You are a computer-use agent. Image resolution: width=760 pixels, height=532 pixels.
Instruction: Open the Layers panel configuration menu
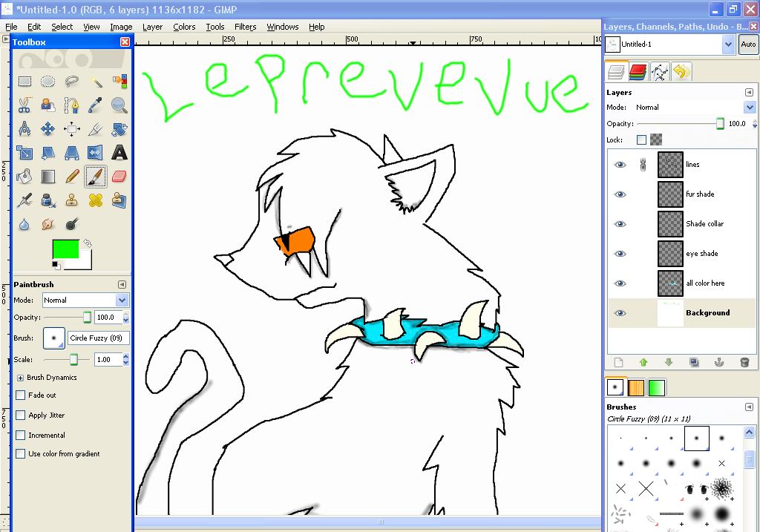pos(749,92)
